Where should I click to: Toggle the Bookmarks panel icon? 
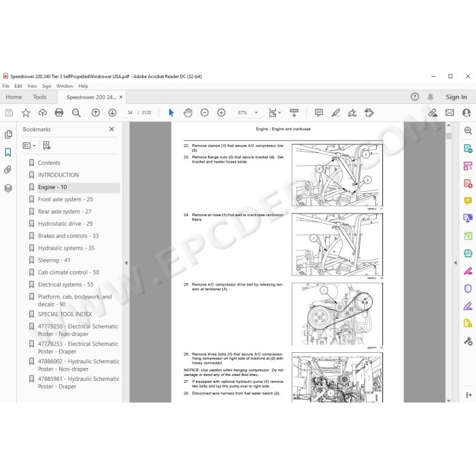8,152
